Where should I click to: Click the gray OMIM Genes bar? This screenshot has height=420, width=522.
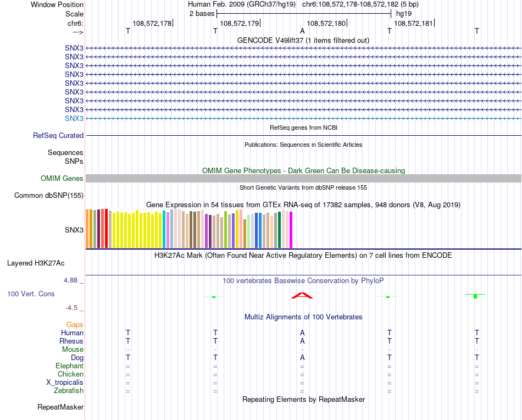304,178
